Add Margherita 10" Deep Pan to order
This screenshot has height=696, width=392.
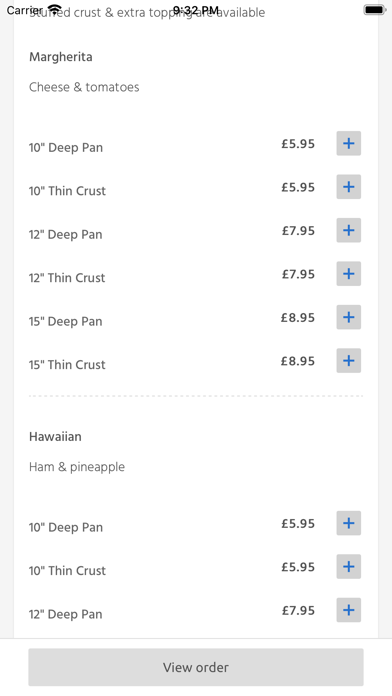tap(348, 143)
